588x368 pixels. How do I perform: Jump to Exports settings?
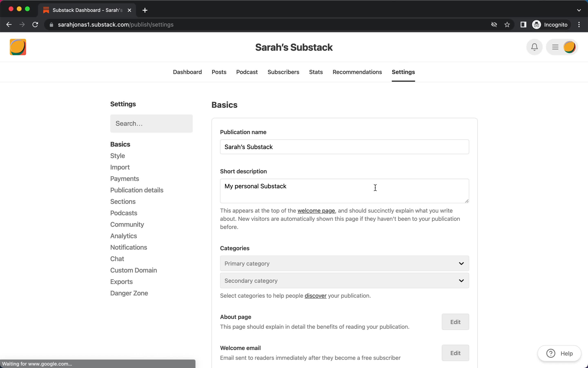click(121, 282)
